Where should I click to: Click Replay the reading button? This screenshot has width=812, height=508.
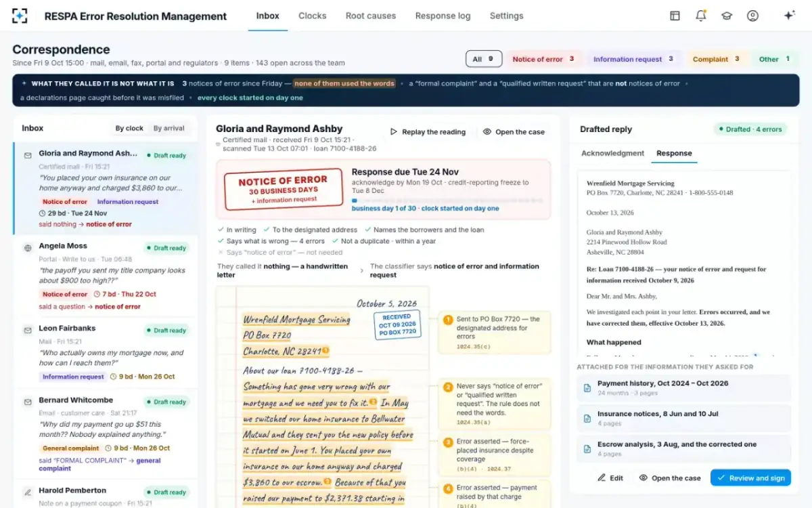click(428, 132)
